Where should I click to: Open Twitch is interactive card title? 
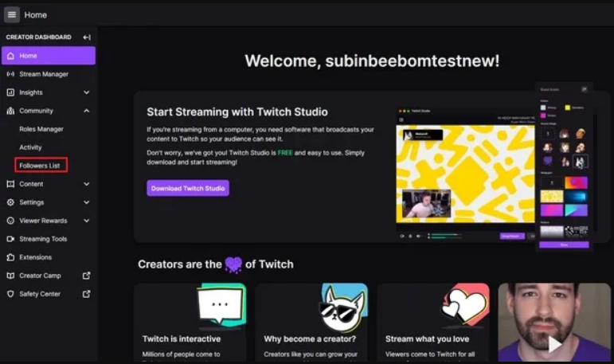pyautogui.click(x=182, y=339)
